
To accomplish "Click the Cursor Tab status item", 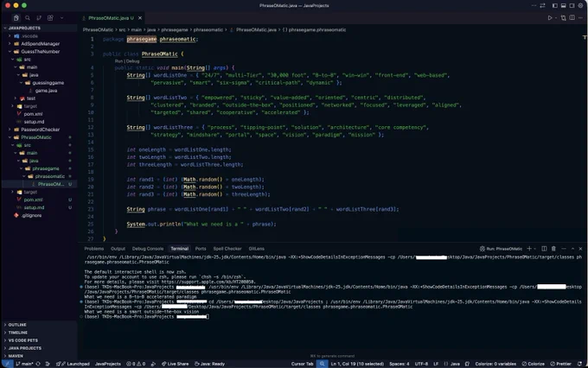I will 303,364.
